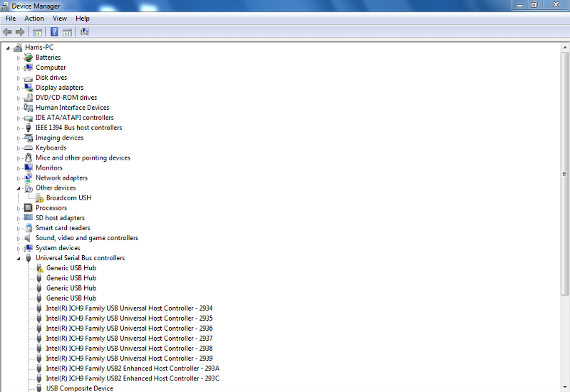This screenshot has height=392, width=570.
Task: Open the File menu
Action: tap(11, 19)
